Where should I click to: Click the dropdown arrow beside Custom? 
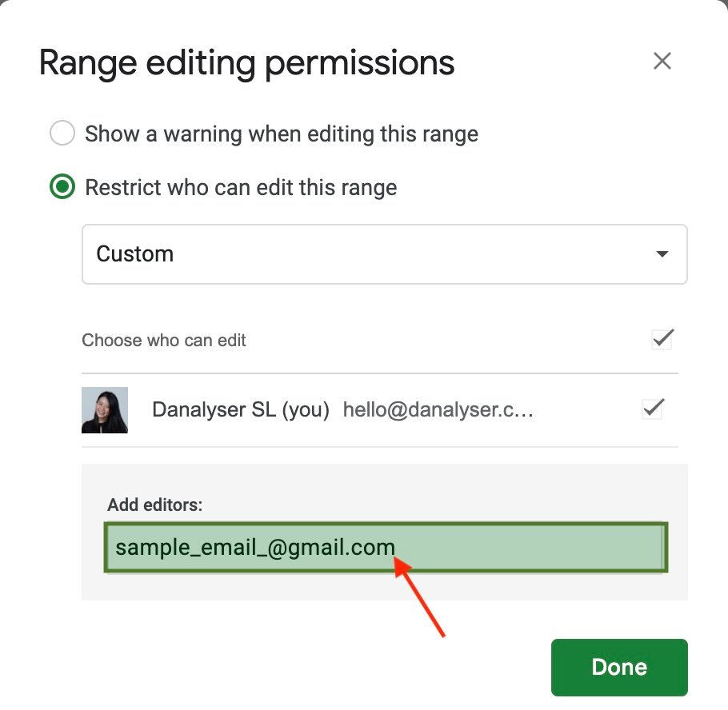pos(662,254)
